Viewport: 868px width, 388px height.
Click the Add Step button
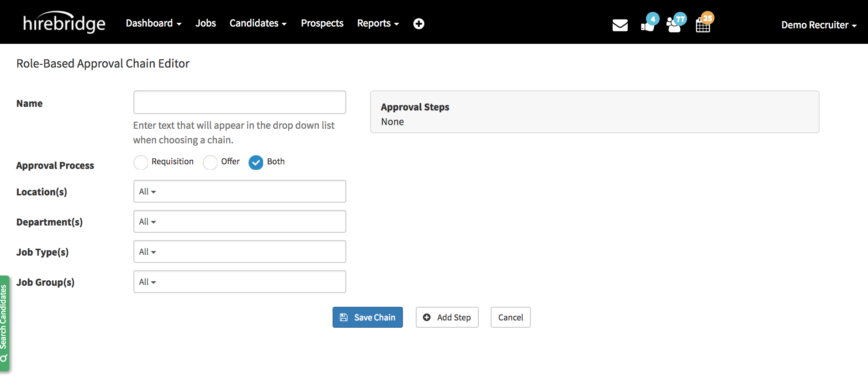[447, 317]
